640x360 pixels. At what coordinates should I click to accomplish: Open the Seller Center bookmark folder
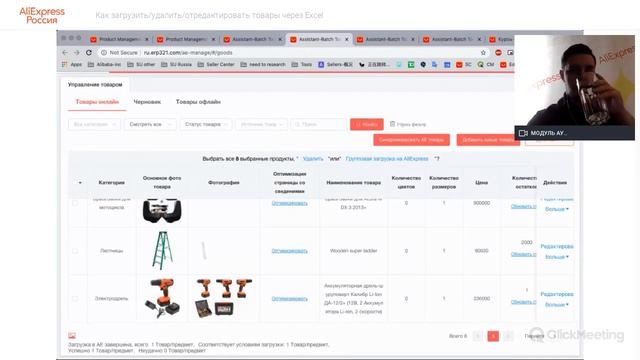[216, 64]
